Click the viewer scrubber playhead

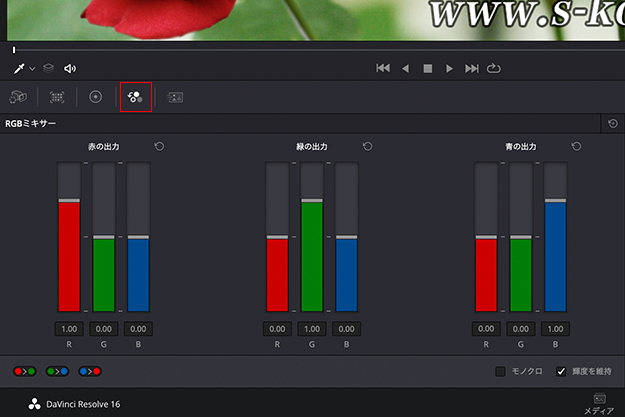coord(14,50)
